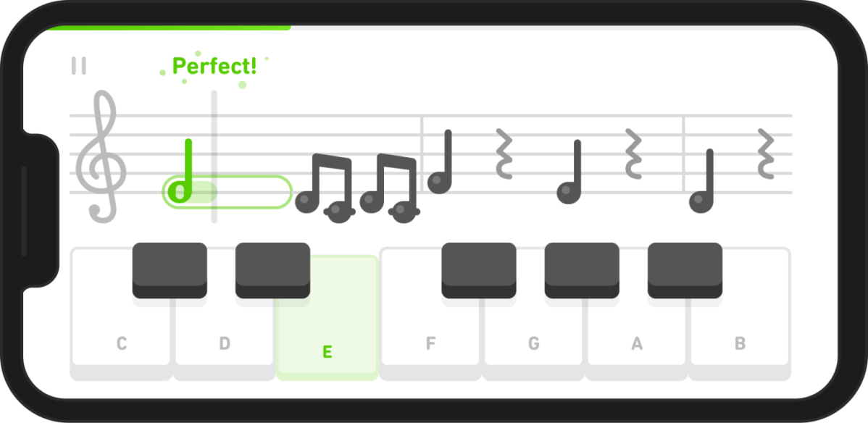Play the black key between C and D
The image size is (868, 423).
170,270
